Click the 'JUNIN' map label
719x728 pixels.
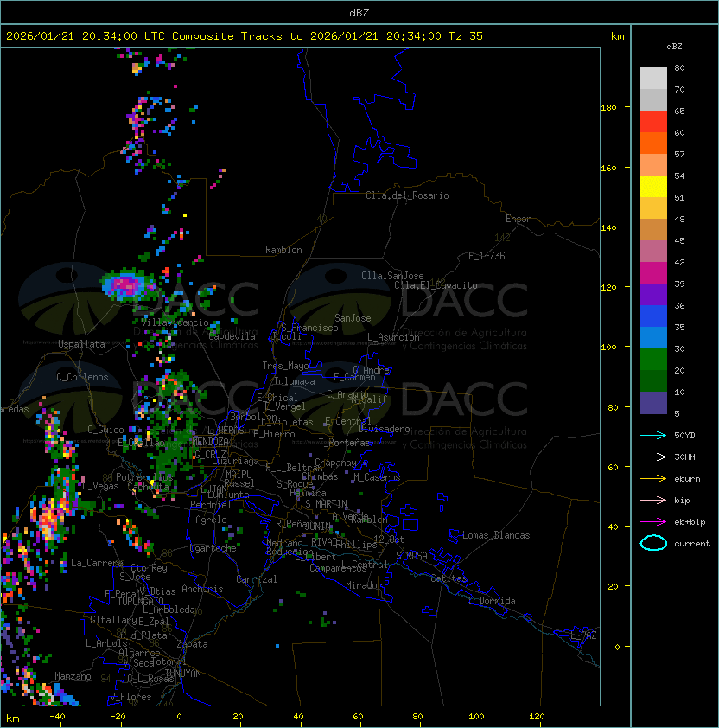pyautogui.click(x=318, y=526)
